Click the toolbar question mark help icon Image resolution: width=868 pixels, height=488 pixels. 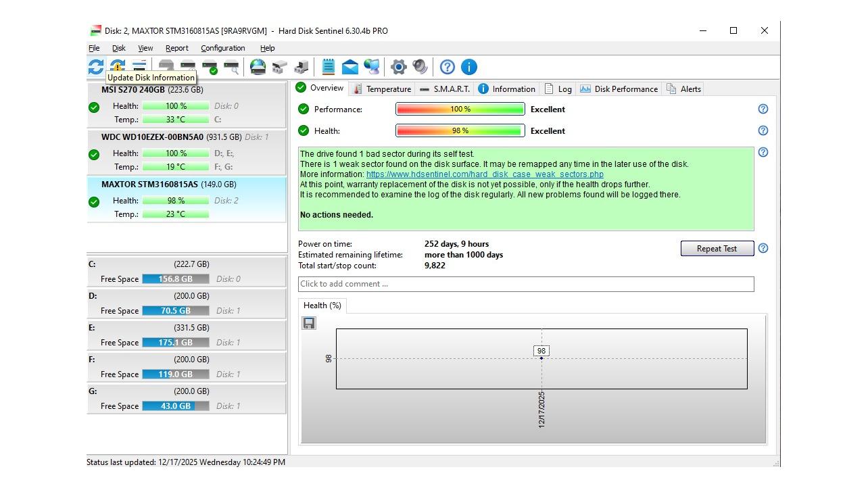[x=447, y=67]
